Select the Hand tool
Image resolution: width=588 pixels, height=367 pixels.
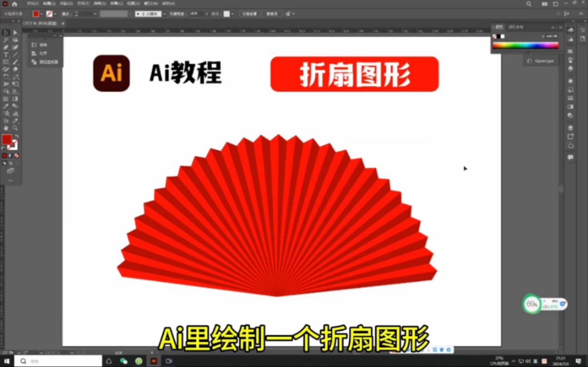6,127
